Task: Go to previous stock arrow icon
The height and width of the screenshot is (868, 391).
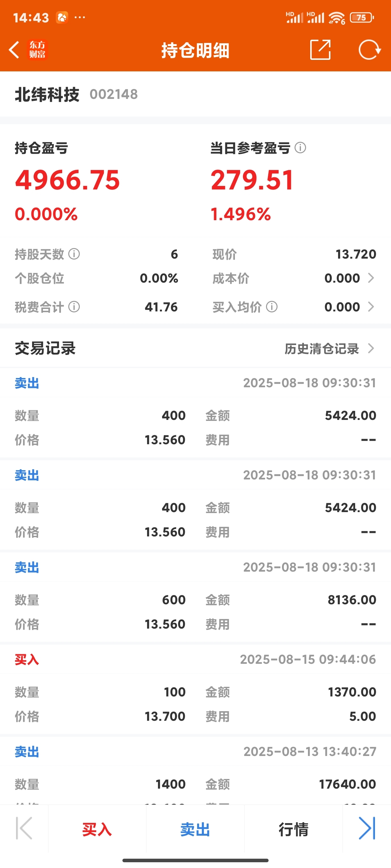Action: (x=24, y=828)
